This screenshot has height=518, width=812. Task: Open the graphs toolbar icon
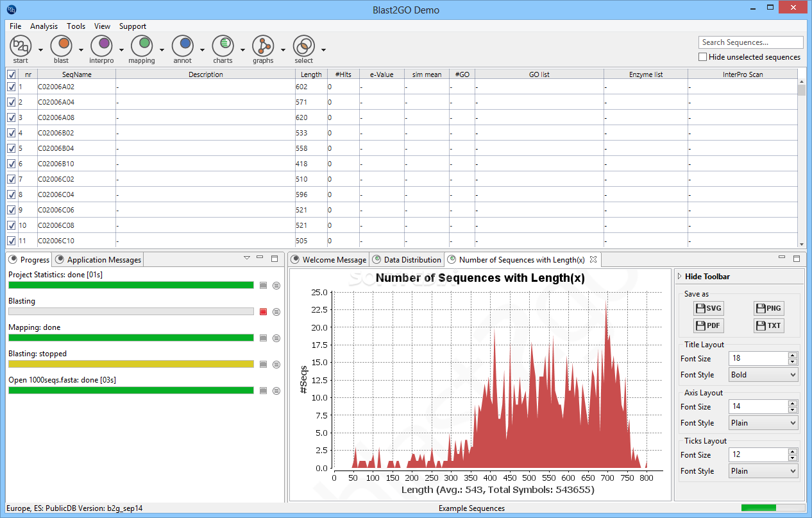(x=263, y=46)
